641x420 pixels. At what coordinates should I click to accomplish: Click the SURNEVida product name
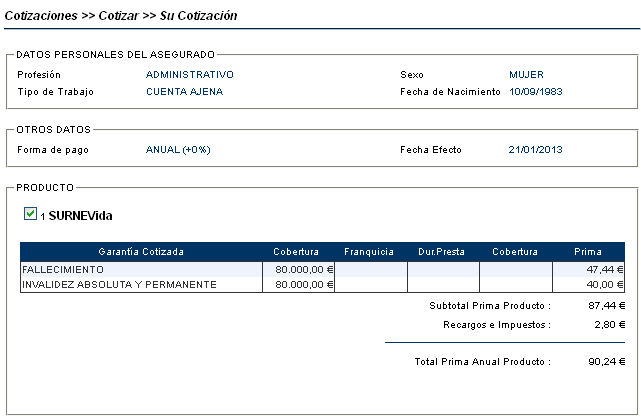pos(81,216)
